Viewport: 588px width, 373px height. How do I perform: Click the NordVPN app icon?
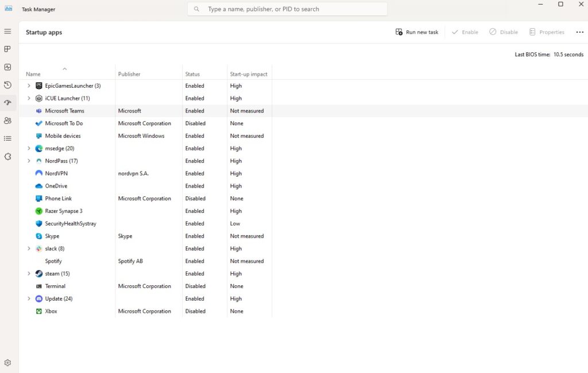pyautogui.click(x=38, y=173)
